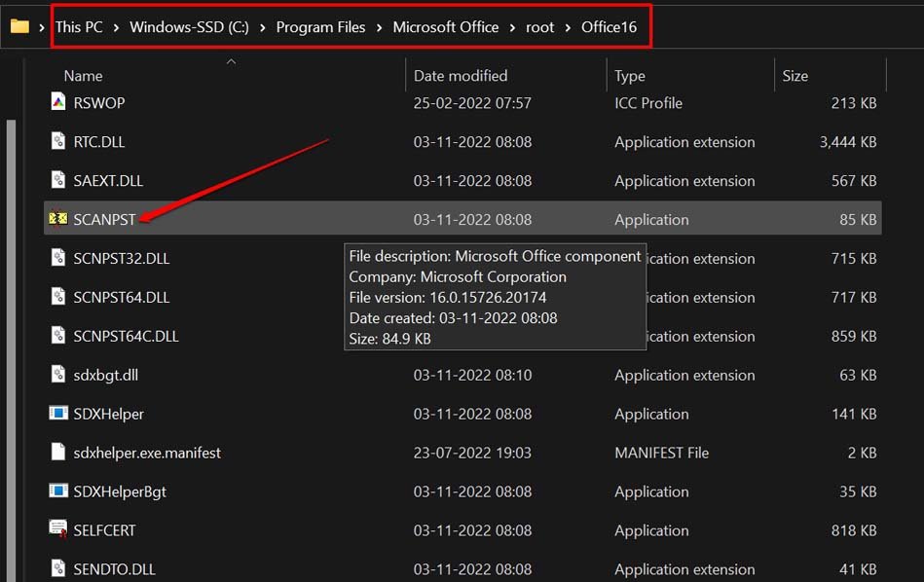Viewport: 924px width, 582px height.
Task: Select the SENDTO.DLL file name
Action: tap(115, 569)
